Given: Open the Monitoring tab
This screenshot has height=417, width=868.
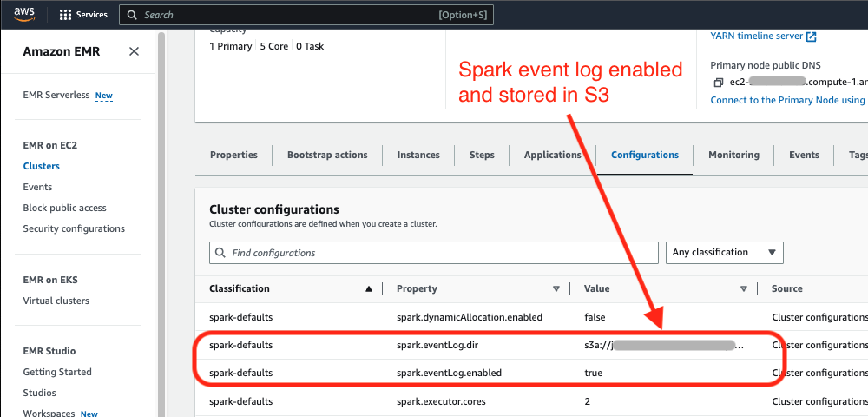Looking at the screenshot, I should (733, 155).
